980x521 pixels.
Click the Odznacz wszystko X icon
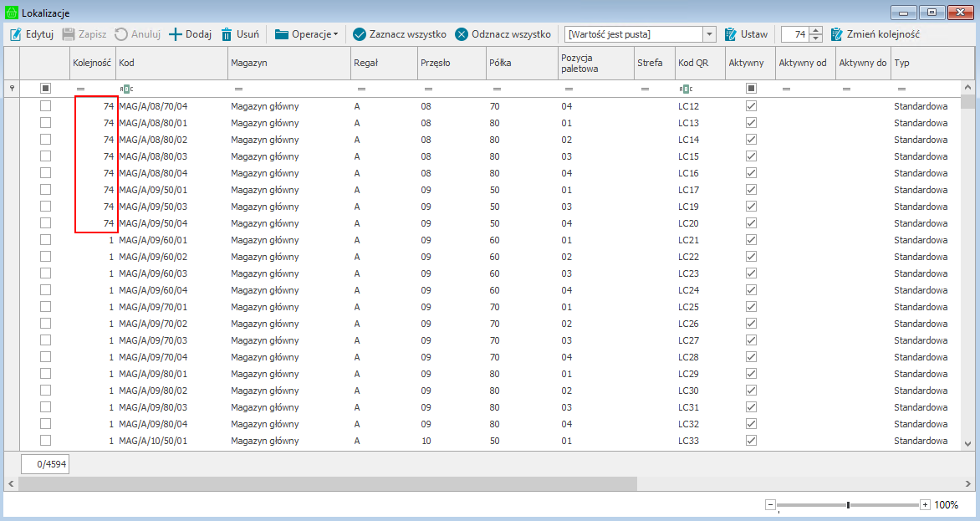[x=462, y=34]
